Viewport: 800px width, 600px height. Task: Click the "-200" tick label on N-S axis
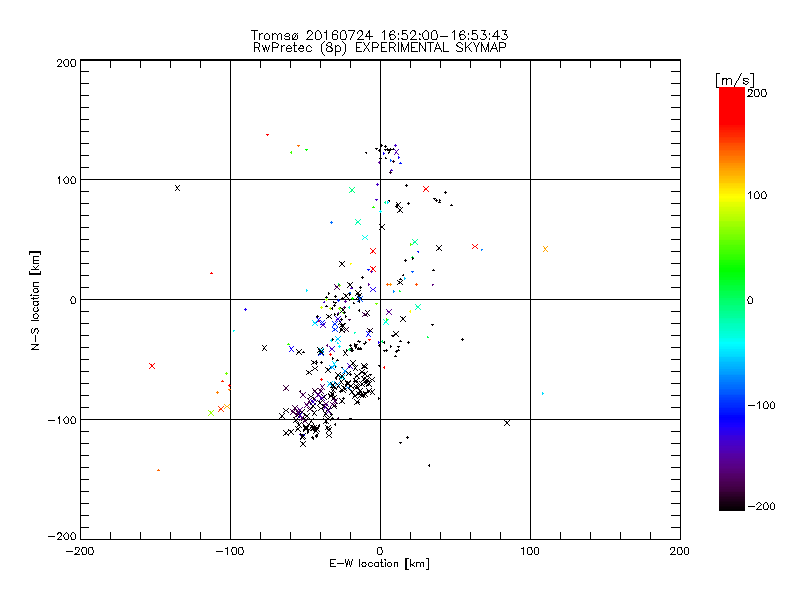[x=62, y=536]
